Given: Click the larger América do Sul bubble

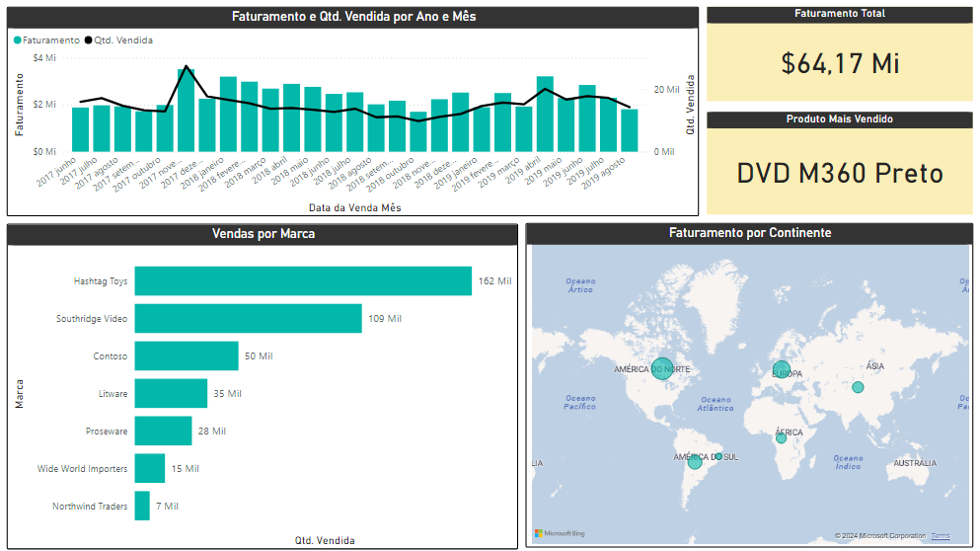Looking at the screenshot, I should coord(695,463).
